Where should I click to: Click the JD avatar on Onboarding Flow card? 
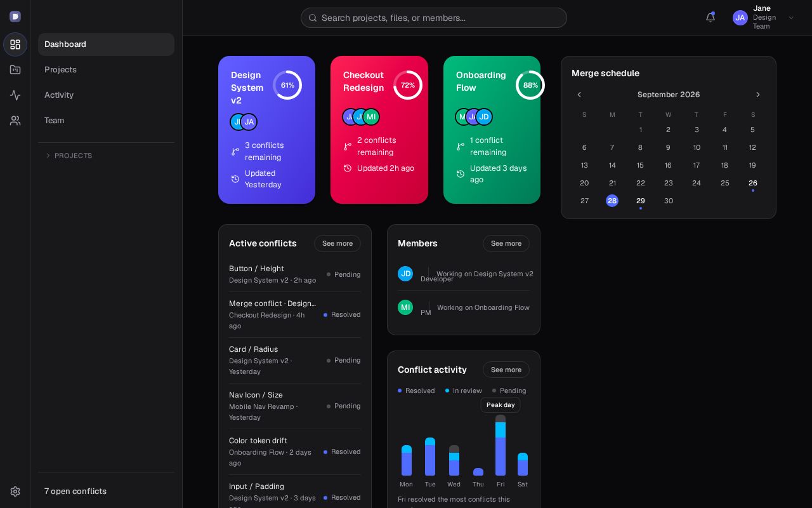(x=484, y=117)
